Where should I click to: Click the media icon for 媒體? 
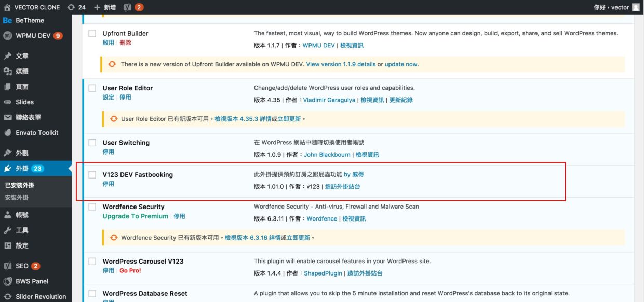[7, 71]
